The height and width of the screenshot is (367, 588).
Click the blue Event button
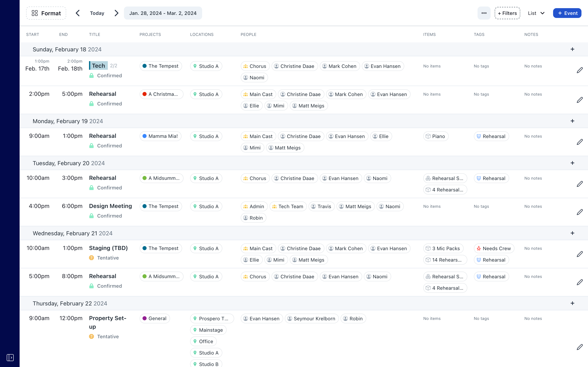[x=567, y=13]
